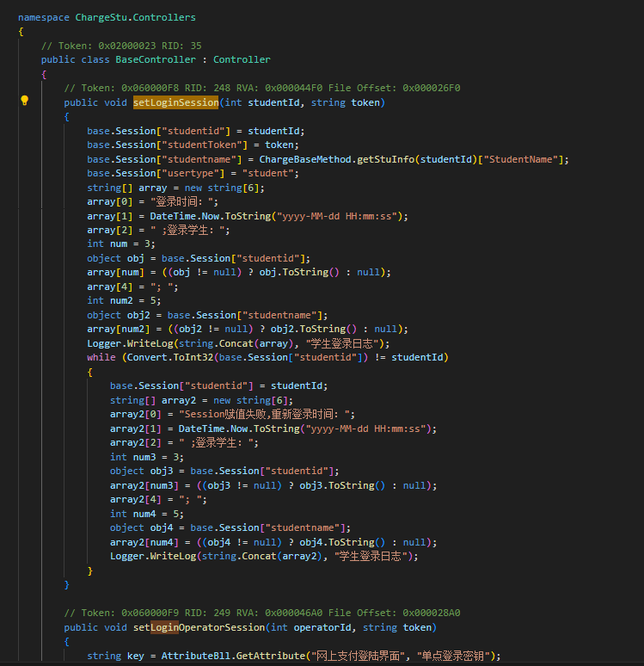The height and width of the screenshot is (666, 644).
Task: Click the 'int num3 = 3;' declaration
Action: tap(147, 457)
